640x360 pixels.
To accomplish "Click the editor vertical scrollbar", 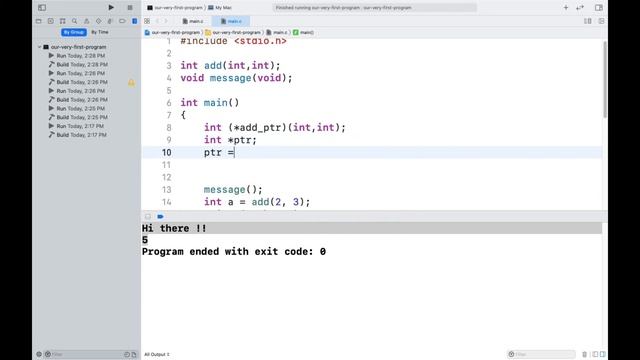I will [x=604, y=80].
